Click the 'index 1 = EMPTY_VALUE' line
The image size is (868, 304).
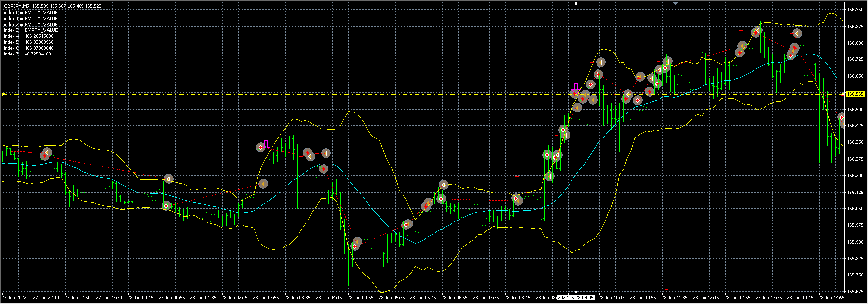coord(31,18)
